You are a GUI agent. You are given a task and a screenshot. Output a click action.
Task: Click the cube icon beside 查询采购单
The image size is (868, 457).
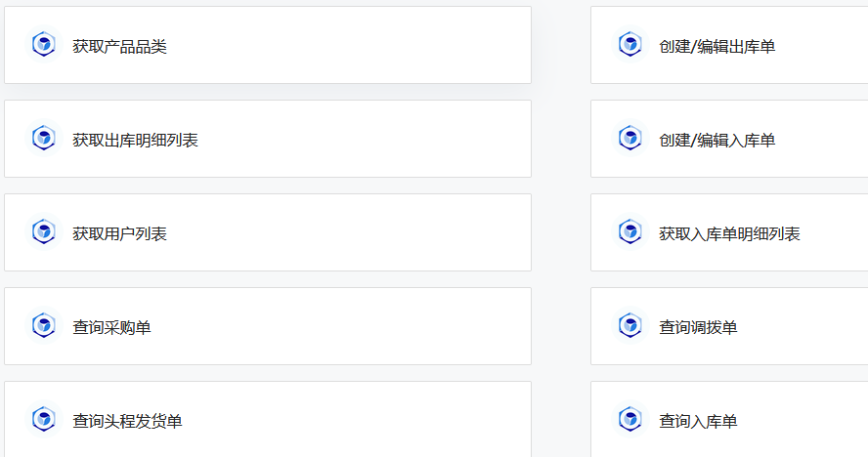pos(43,326)
